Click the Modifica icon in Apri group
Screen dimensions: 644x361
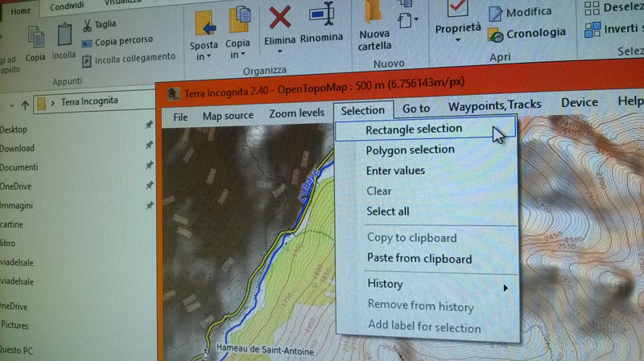495,14
